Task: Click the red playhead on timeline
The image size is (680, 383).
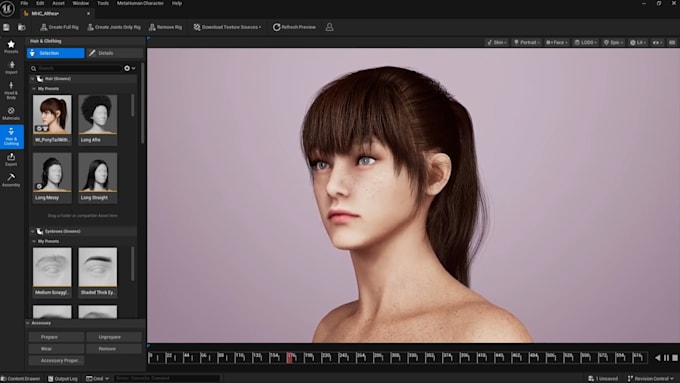Action: [x=289, y=357]
